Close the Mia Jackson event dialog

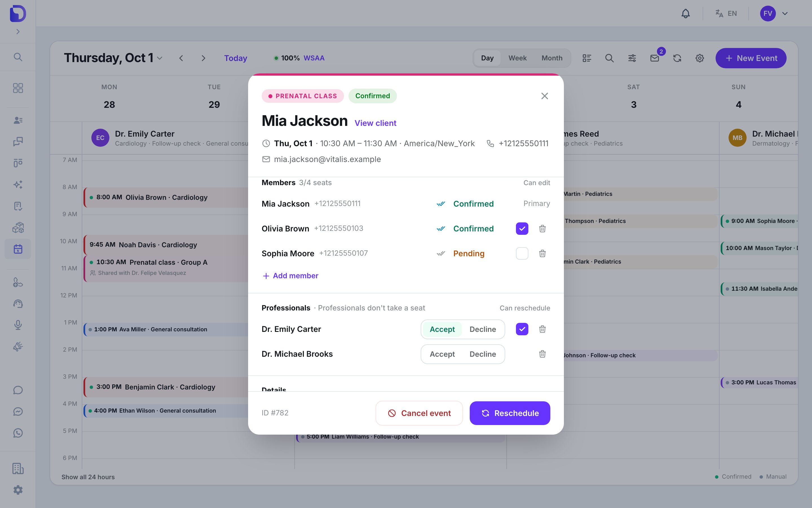click(545, 96)
